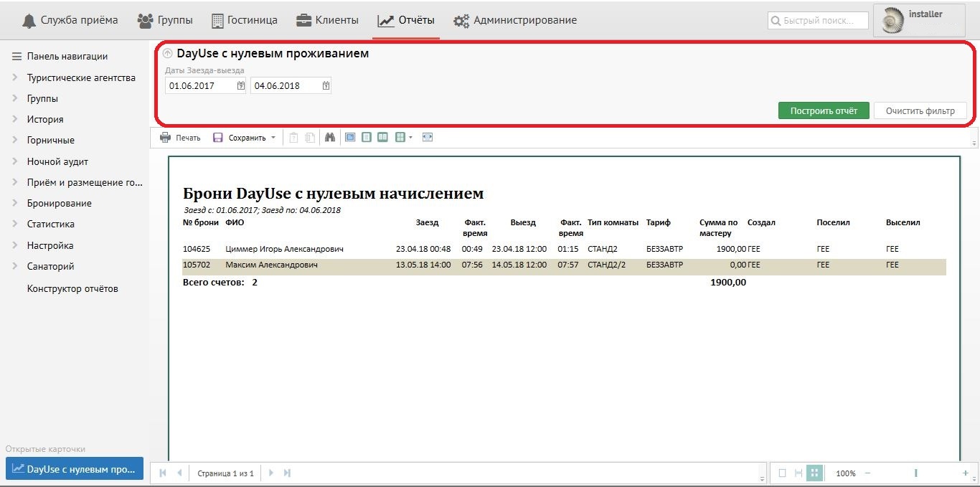Select the single page view icon
The image size is (980, 487).
point(367,138)
